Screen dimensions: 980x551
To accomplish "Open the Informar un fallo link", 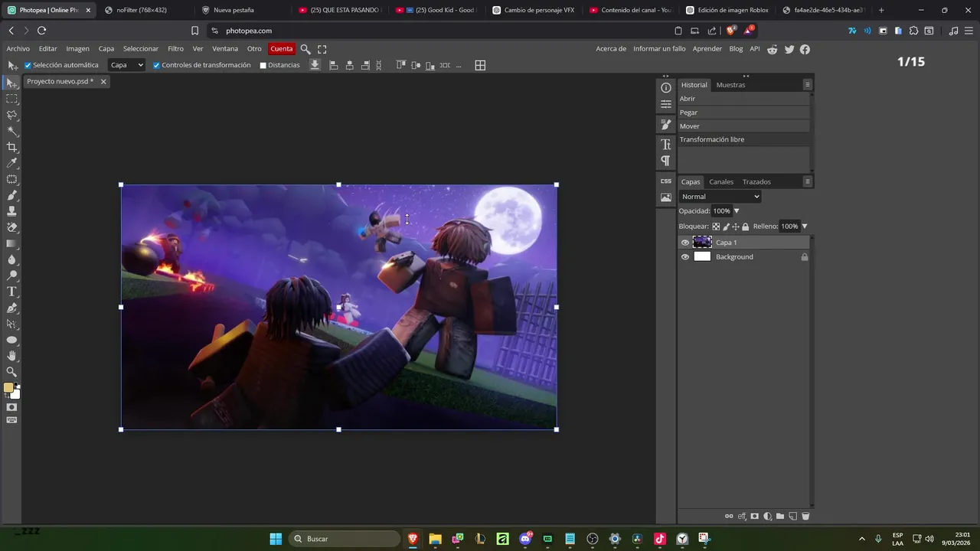I will click(659, 49).
